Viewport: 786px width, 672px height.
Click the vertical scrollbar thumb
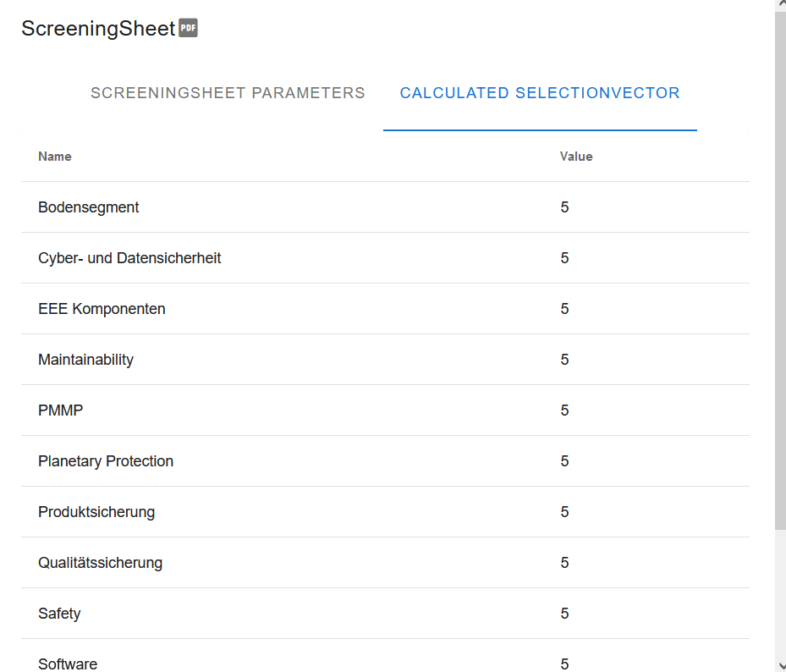coord(780,270)
